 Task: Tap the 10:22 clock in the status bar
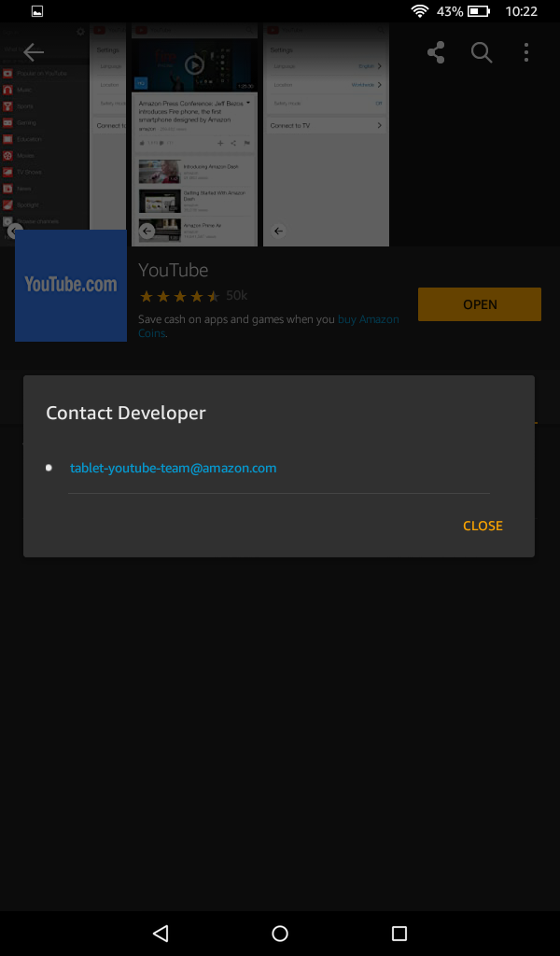tap(522, 11)
